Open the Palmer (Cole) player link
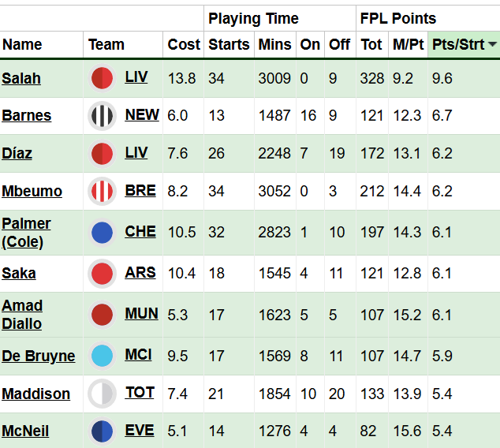This screenshot has width=500, height=448. click(x=26, y=233)
